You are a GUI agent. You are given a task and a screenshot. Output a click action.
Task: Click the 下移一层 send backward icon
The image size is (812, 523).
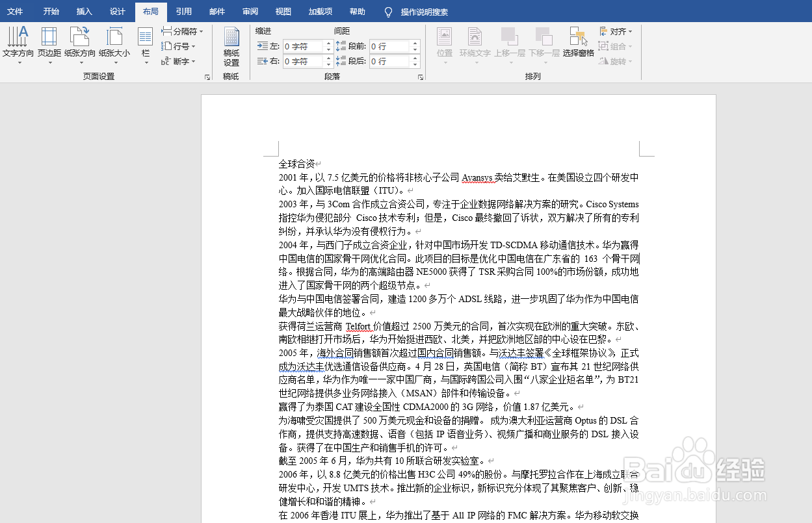coord(544,37)
